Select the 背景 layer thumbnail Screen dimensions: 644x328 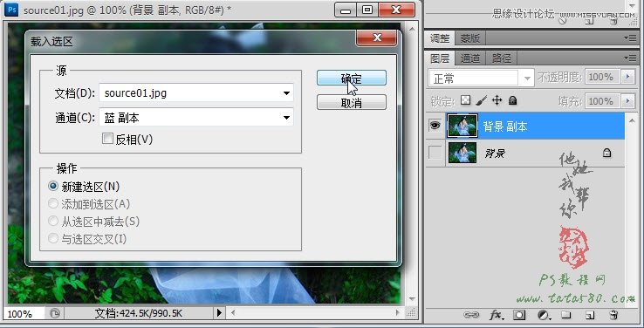click(462, 153)
